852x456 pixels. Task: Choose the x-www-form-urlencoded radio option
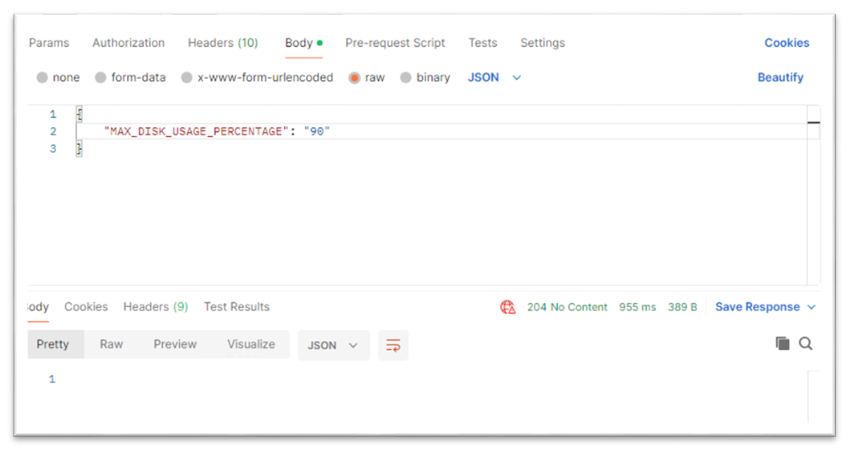coord(187,78)
